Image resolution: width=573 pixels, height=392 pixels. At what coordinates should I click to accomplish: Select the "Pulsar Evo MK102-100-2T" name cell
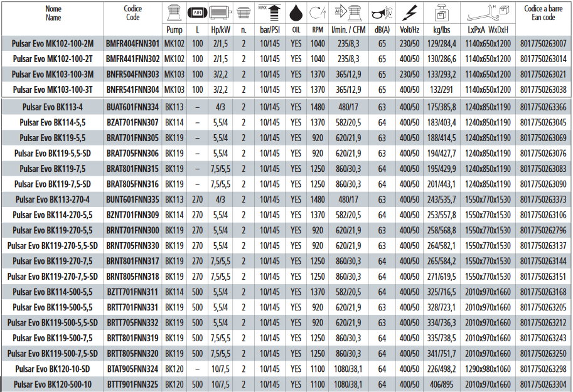pyautogui.click(x=53, y=59)
